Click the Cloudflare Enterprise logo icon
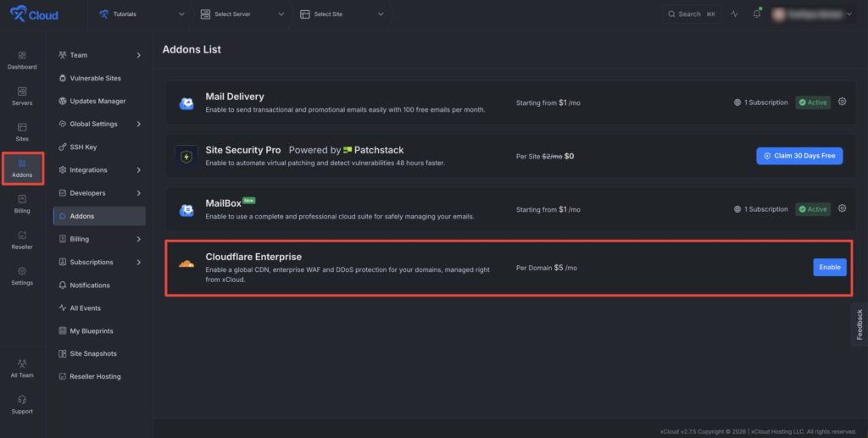 point(186,263)
